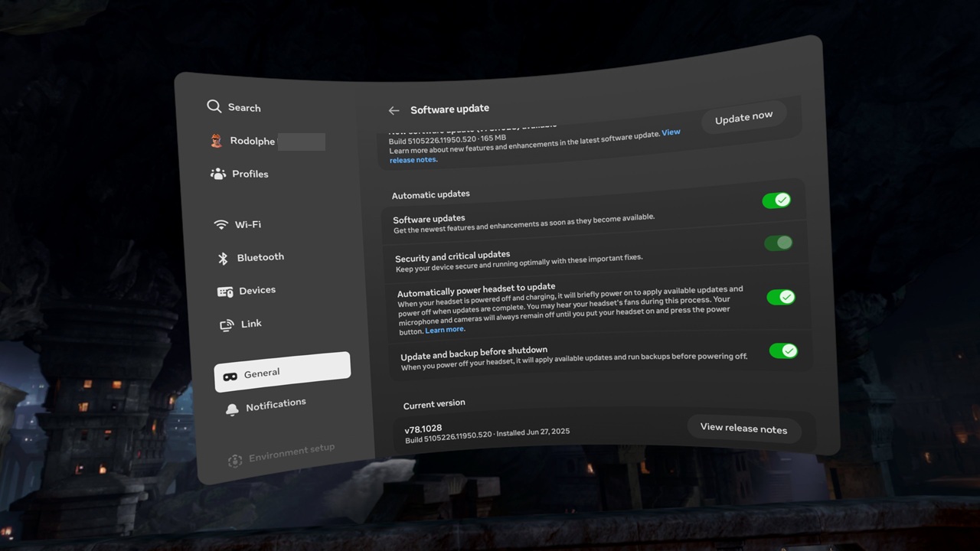Click Update and backup before shutdown label
980x551 pixels.
[x=474, y=354]
